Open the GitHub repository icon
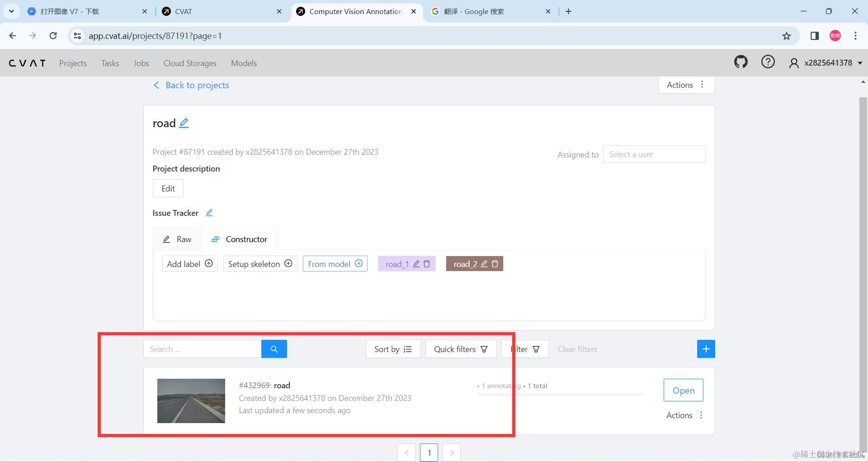Viewport: 868px width, 462px height. coord(741,62)
